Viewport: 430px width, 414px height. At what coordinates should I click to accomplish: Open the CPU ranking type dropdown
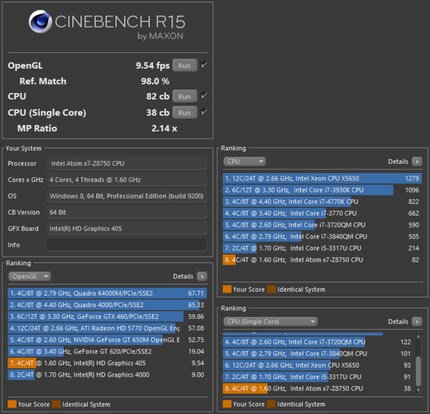pyautogui.click(x=245, y=162)
